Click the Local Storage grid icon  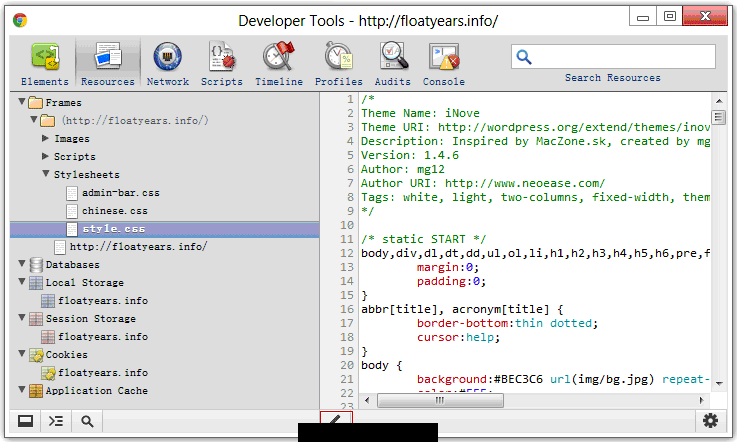tap(36, 283)
